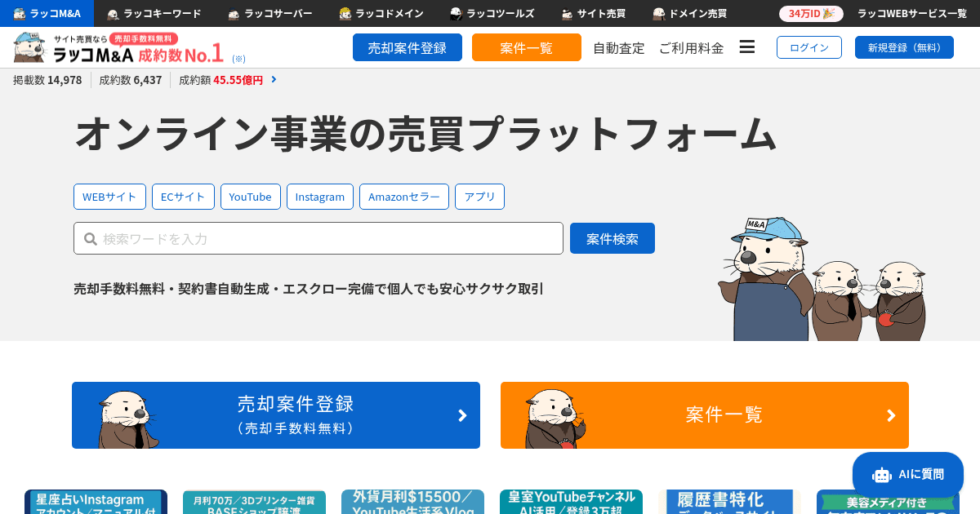Expand stats with the blue chevron arrow
This screenshot has width=980, height=514.
pyautogui.click(x=274, y=79)
